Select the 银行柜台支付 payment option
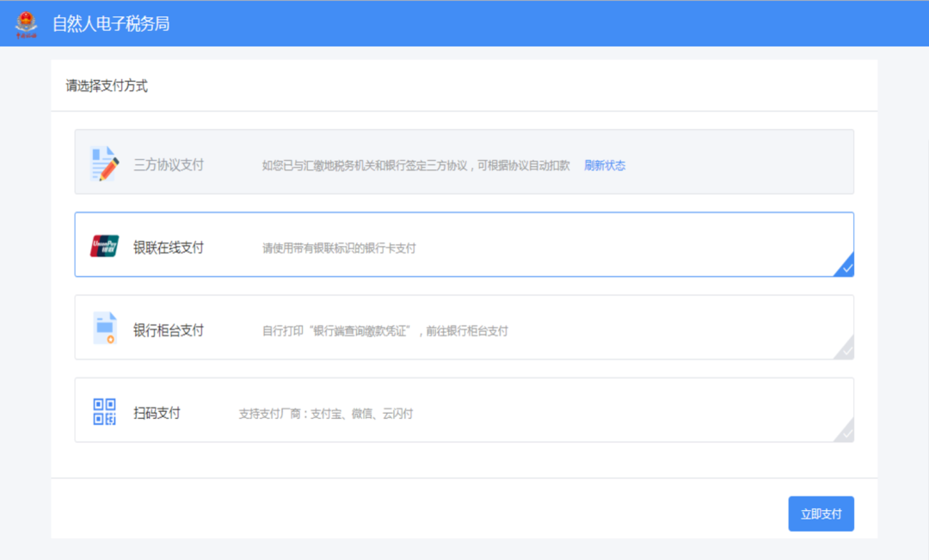929x560 pixels. click(464, 327)
